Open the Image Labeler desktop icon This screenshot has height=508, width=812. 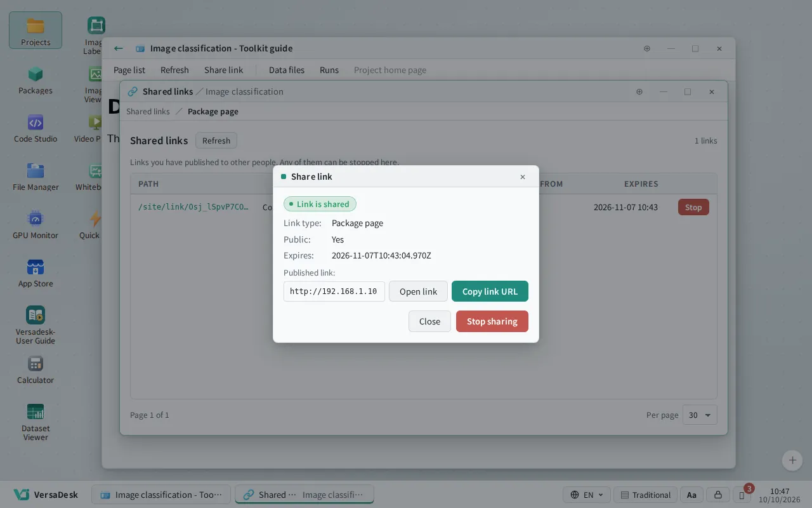coord(96,35)
